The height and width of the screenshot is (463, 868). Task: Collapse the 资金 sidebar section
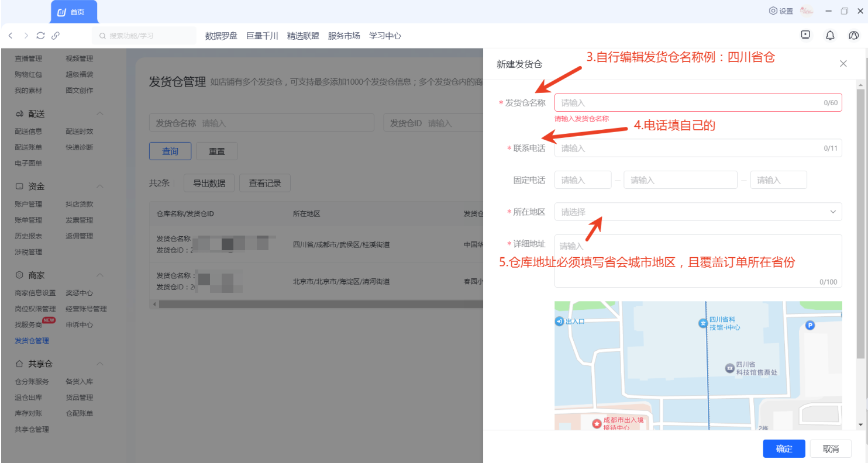(100, 186)
